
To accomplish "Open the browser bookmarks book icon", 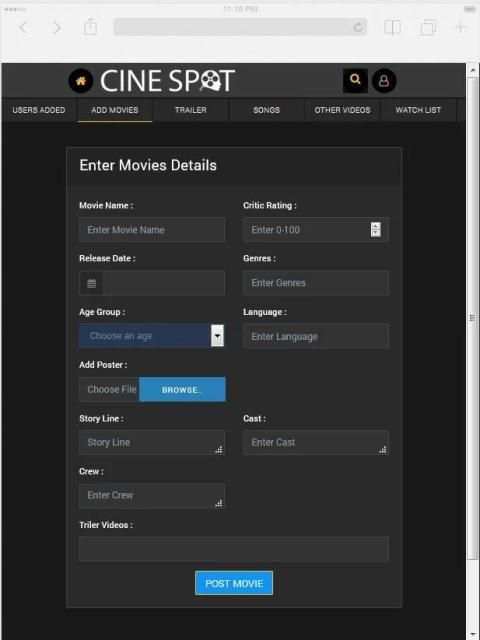I will point(392,27).
